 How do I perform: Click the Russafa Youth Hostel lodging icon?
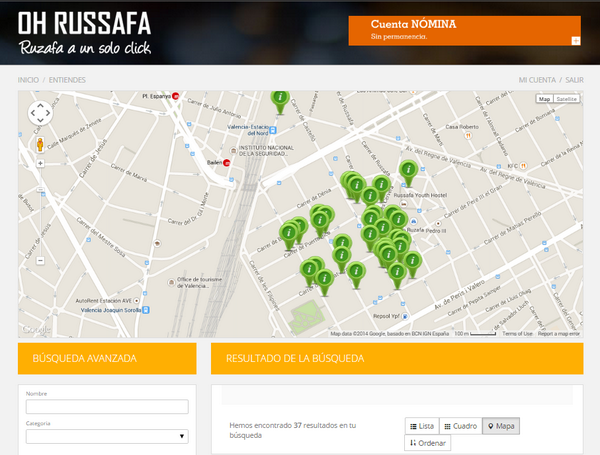click(x=403, y=204)
